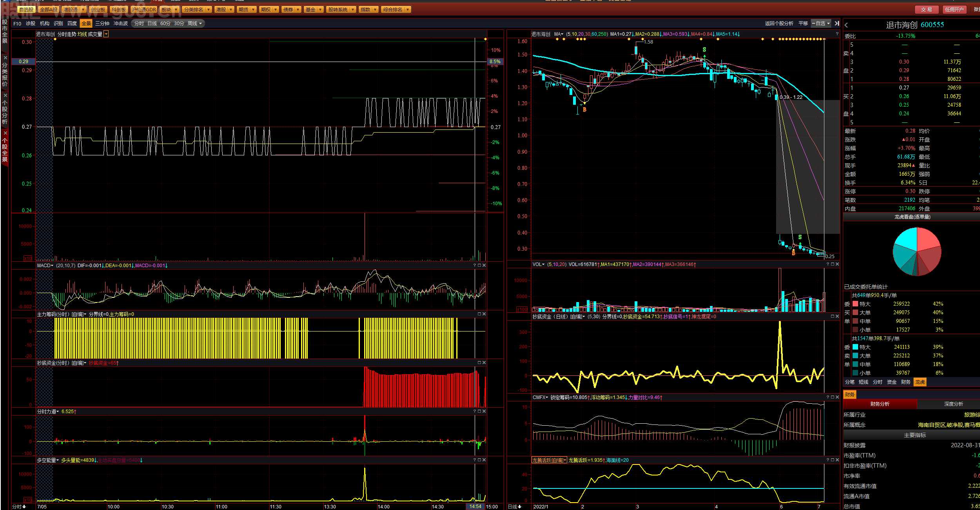Toggle the 全景 view mode

coord(86,24)
